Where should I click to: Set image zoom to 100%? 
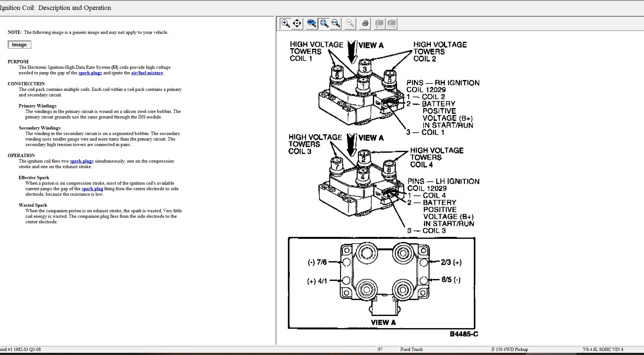[312, 24]
